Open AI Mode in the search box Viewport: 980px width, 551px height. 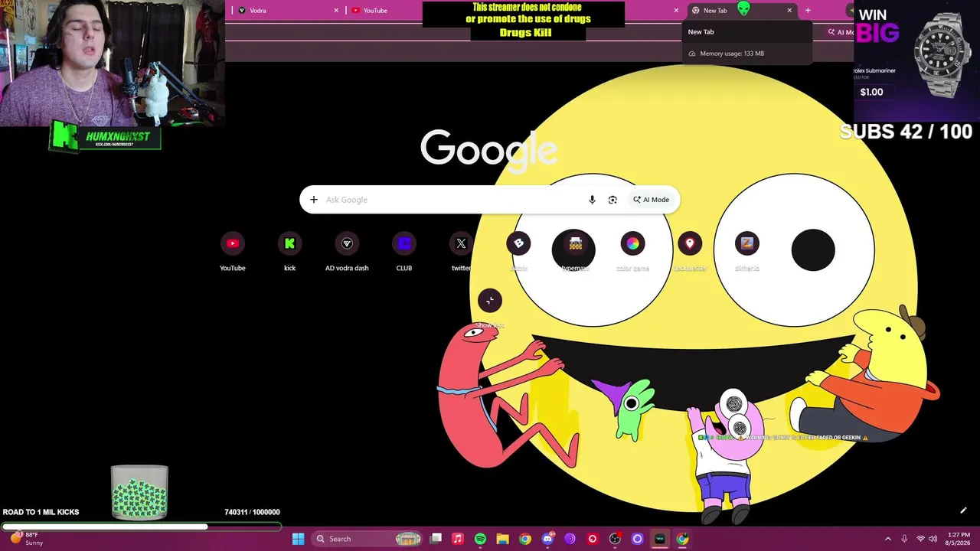pos(651,200)
